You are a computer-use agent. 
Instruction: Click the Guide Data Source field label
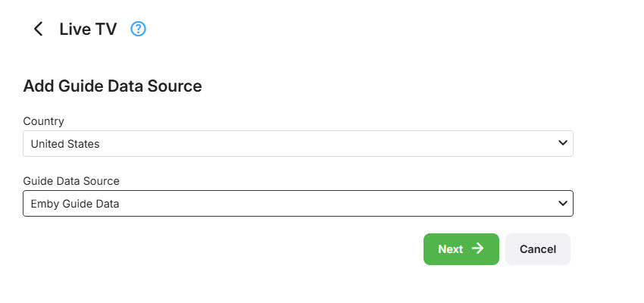click(x=71, y=181)
